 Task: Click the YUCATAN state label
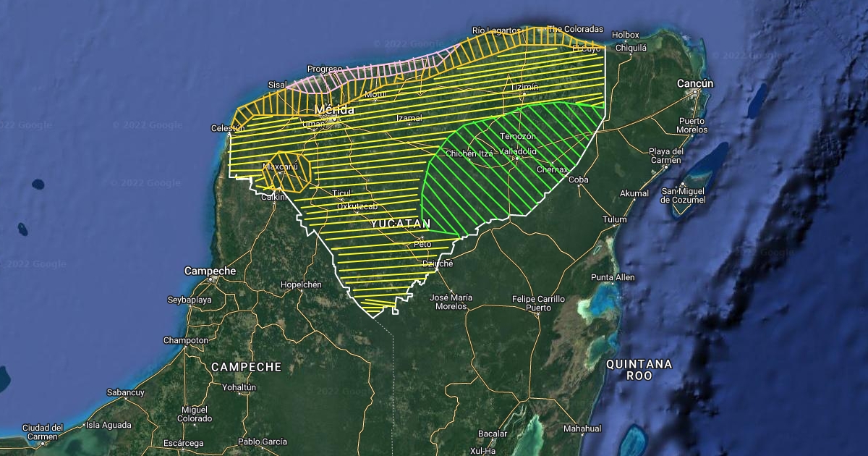(x=400, y=224)
